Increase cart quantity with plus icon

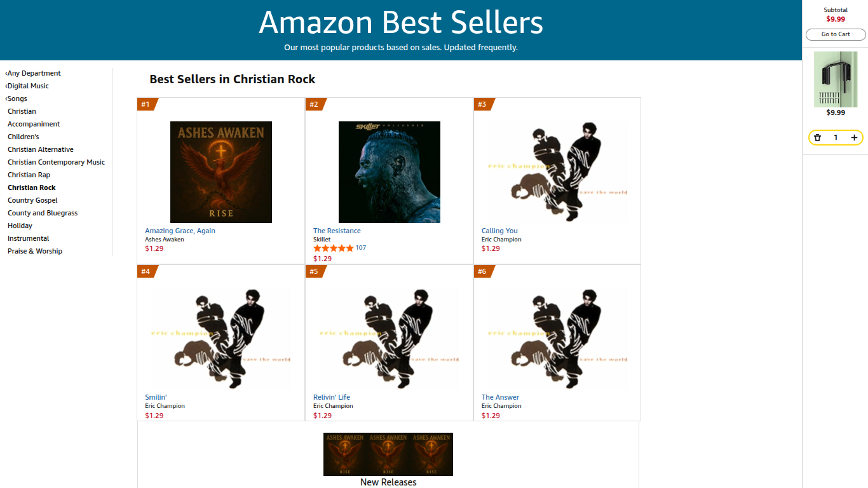[x=854, y=137]
